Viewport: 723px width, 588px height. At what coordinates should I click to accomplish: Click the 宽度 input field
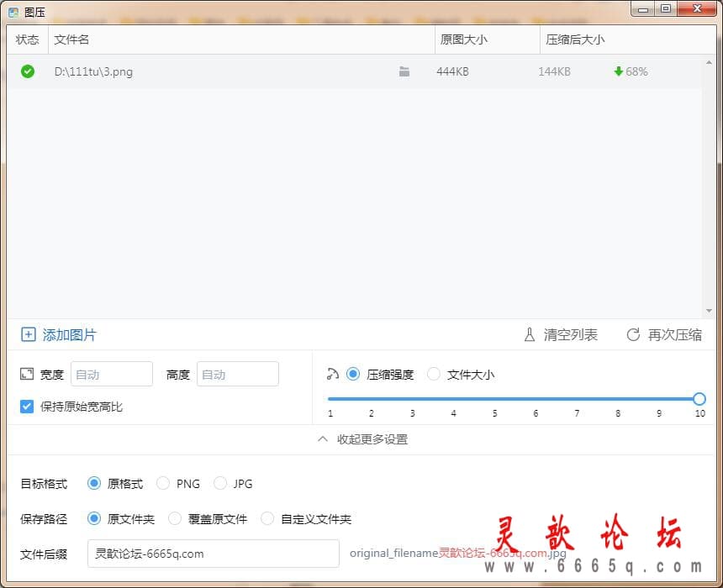(112, 374)
